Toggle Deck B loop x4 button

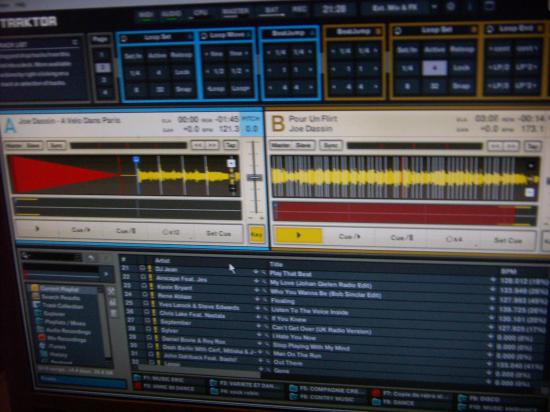[454, 239]
